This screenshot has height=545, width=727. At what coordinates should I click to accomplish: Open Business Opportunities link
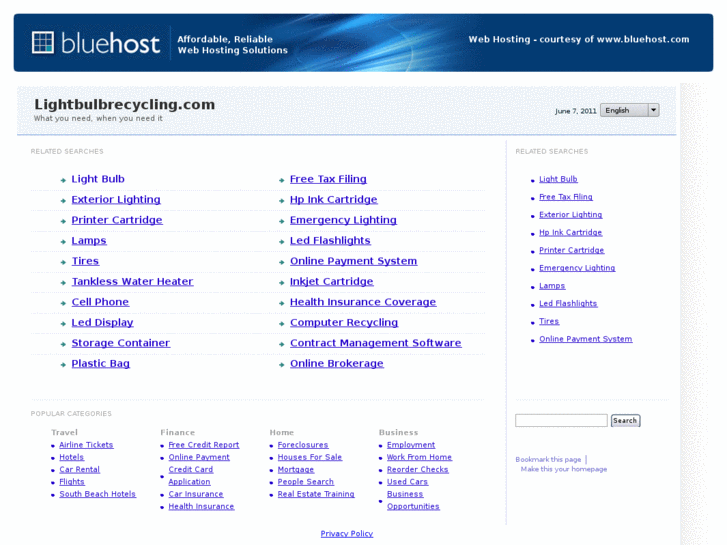coord(413,500)
